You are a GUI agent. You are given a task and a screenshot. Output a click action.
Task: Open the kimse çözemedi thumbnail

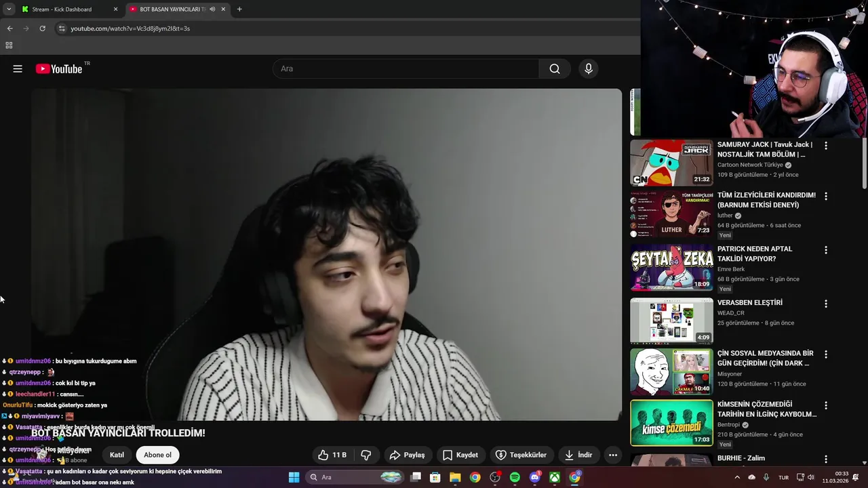[x=671, y=422]
